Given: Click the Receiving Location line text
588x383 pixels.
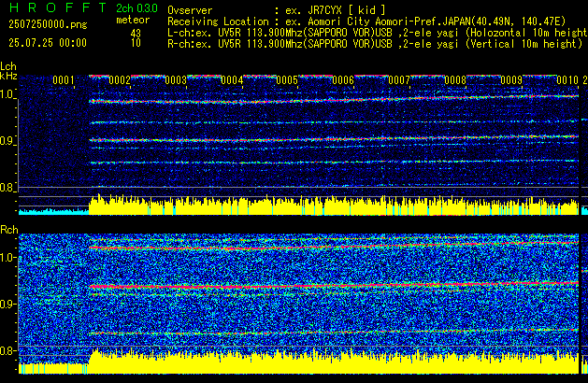Looking at the screenshot, I should click(366, 21).
